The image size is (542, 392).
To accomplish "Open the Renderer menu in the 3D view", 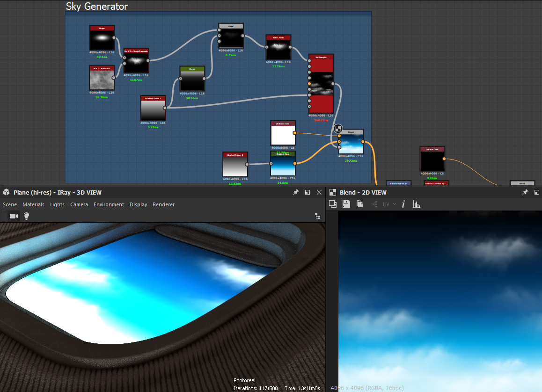I will pos(163,204).
